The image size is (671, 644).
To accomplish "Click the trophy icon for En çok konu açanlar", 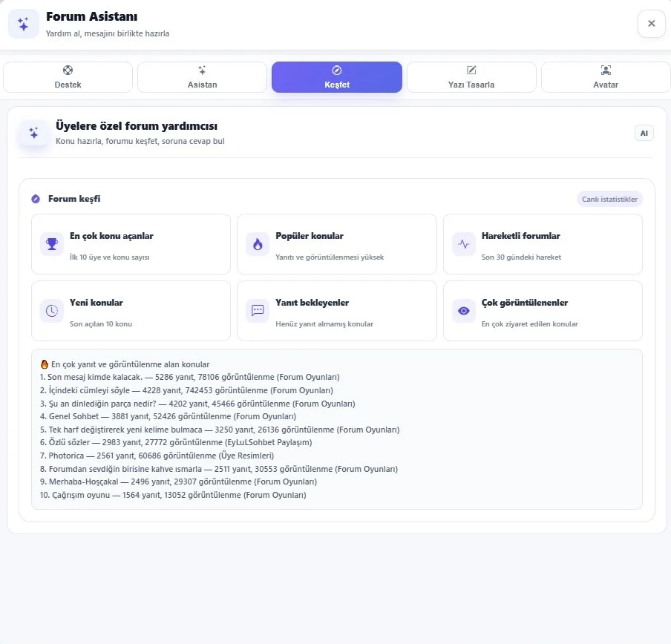I will (52, 244).
